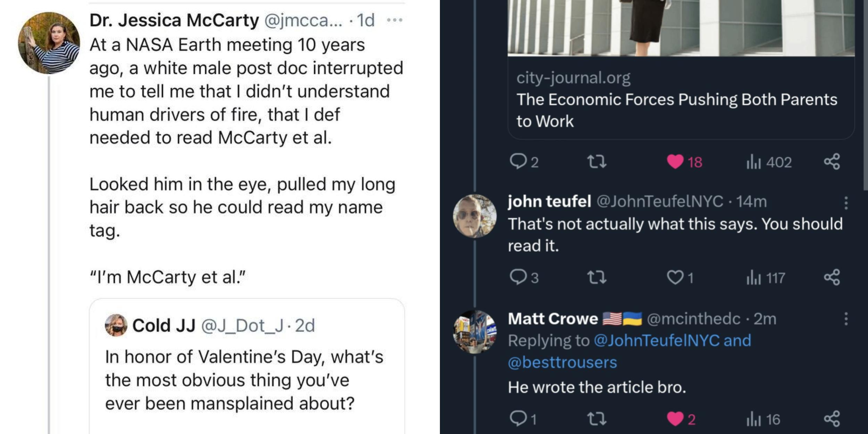Open the more options menu on Jessica McCarty's tweet
The width and height of the screenshot is (868, 434).
(394, 20)
